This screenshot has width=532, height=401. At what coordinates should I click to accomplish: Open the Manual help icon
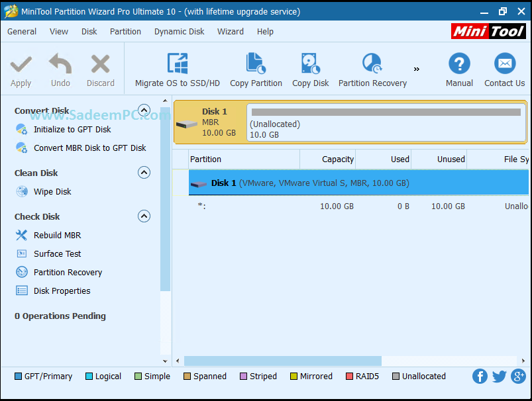(x=459, y=64)
